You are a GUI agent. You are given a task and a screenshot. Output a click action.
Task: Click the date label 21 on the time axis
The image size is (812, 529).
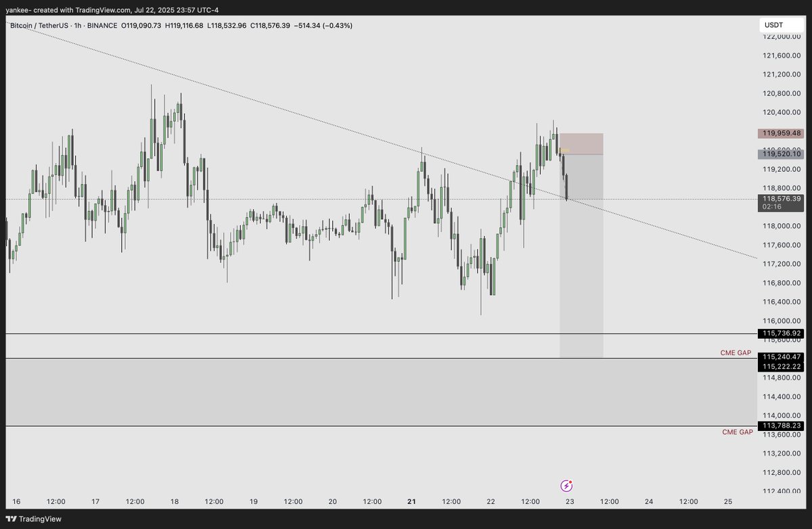(x=411, y=501)
